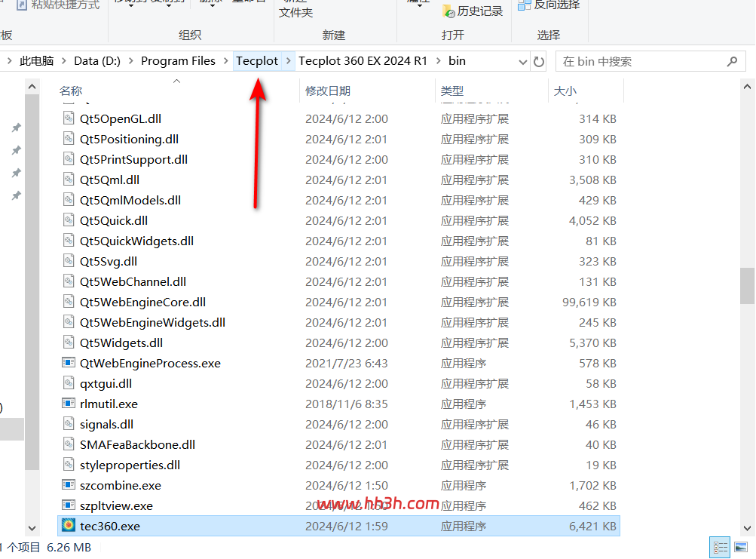Open Tecplot 360 EX 2024 R1 breadcrumb
The height and width of the screenshot is (559, 756).
[363, 61]
